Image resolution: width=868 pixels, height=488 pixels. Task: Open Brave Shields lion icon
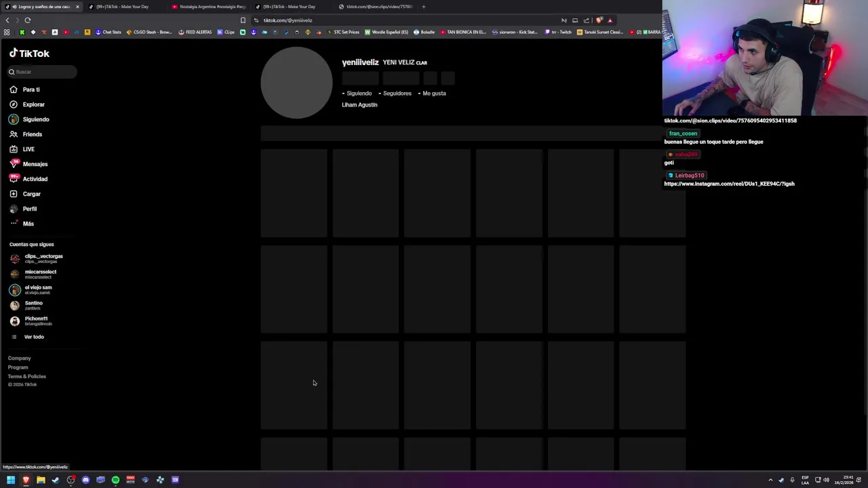click(x=599, y=20)
